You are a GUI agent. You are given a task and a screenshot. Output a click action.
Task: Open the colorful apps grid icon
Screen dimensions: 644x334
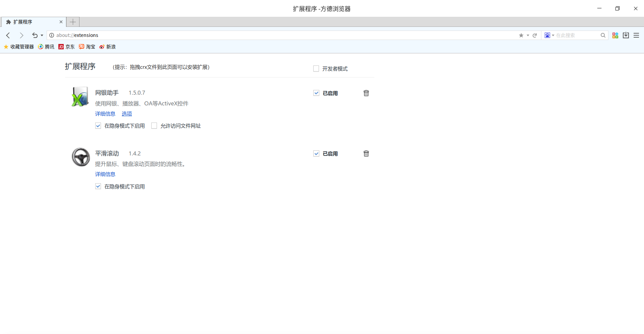(615, 35)
